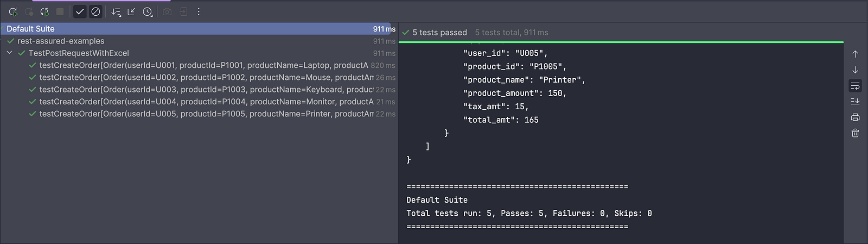Screen dimensions: 868x244
Task: Click the "user_id": "U005" console line
Action: click(505, 53)
